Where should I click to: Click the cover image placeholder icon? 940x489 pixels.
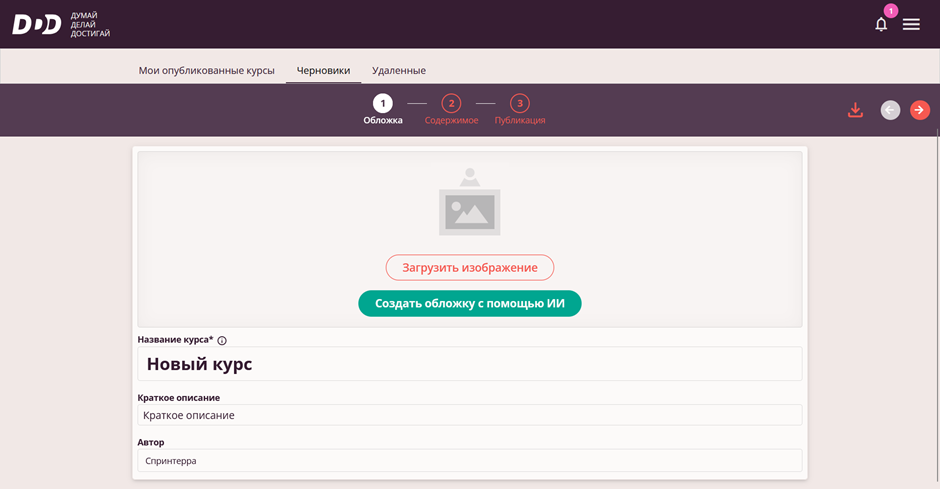click(x=469, y=203)
